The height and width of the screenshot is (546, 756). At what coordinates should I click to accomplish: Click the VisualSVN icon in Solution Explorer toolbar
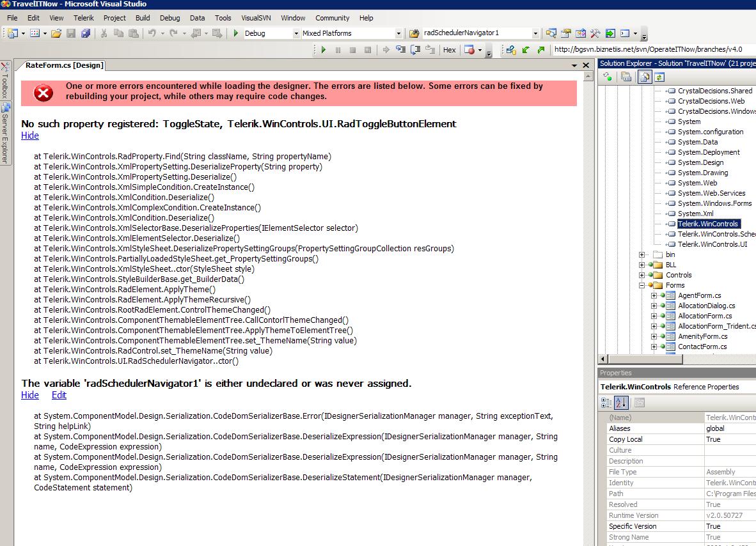point(608,77)
